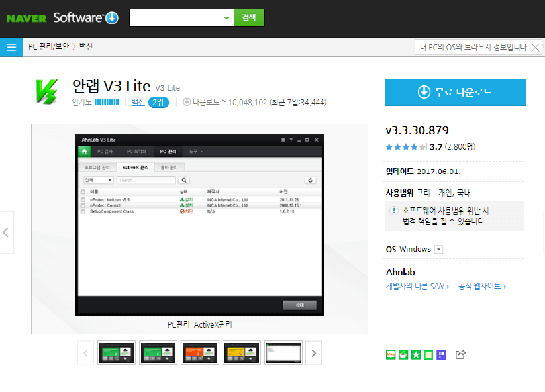Click the 사용범위 프리 - 개인, 국내 text

click(428, 193)
